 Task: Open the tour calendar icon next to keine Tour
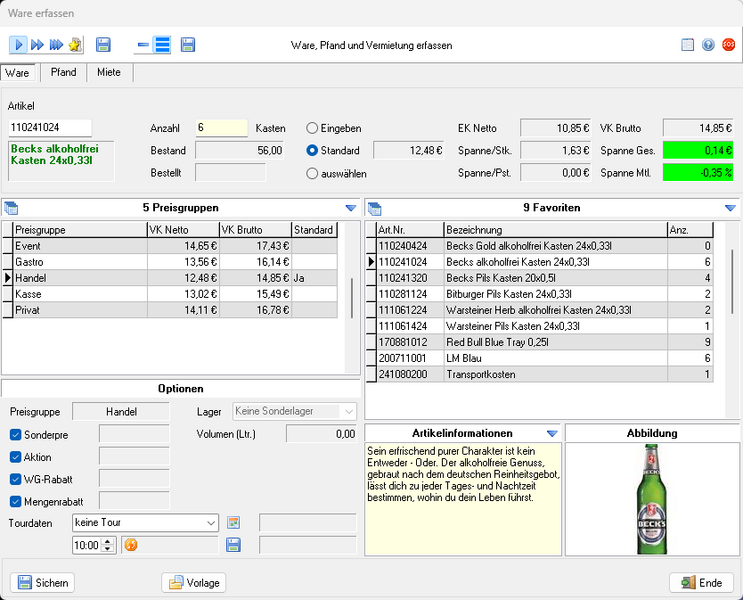[x=233, y=522]
